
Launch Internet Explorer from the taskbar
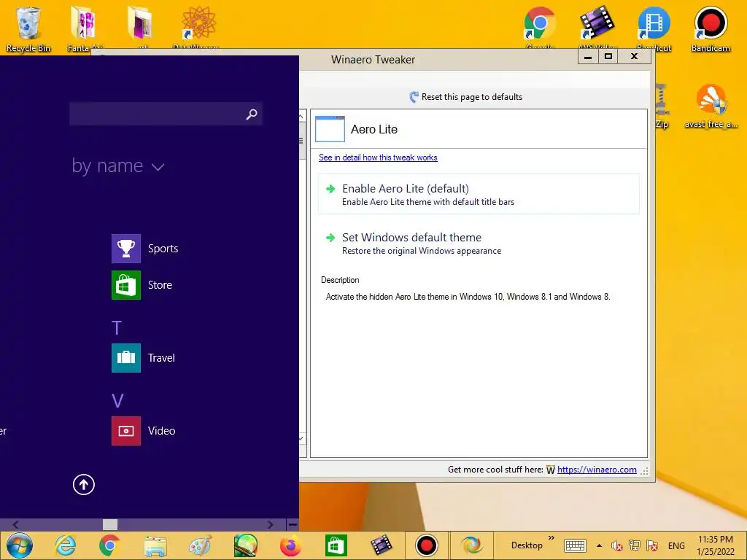click(x=65, y=545)
